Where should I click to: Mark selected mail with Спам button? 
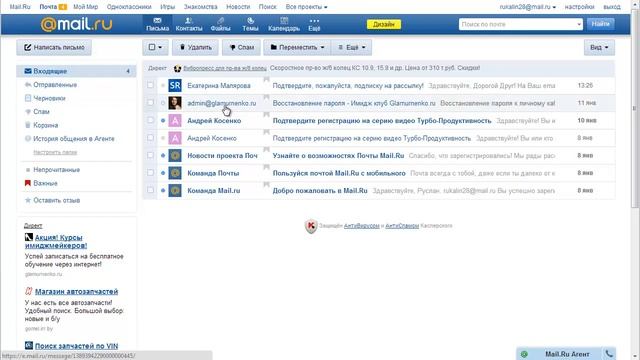tap(241, 47)
